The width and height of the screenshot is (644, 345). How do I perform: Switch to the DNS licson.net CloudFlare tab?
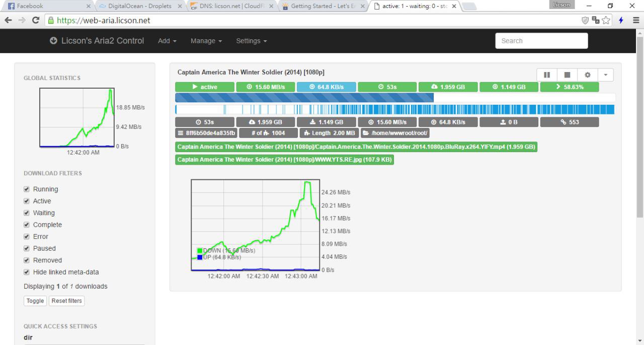click(x=232, y=6)
